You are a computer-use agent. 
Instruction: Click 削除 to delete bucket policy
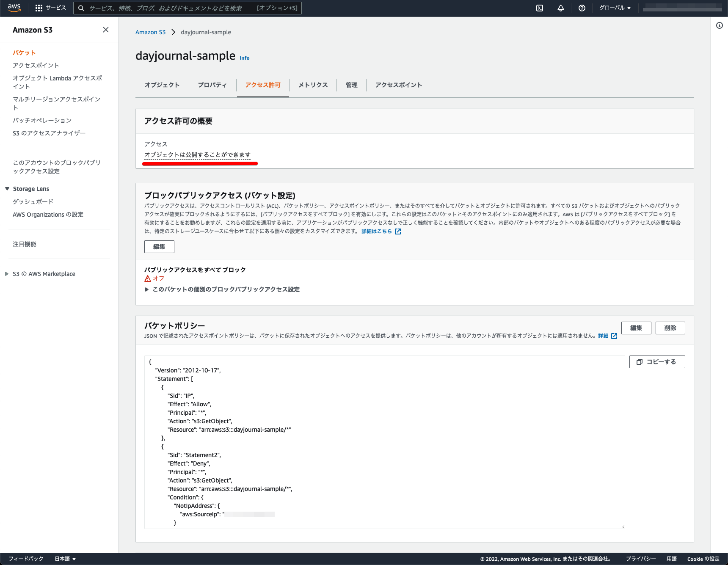pos(670,328)
